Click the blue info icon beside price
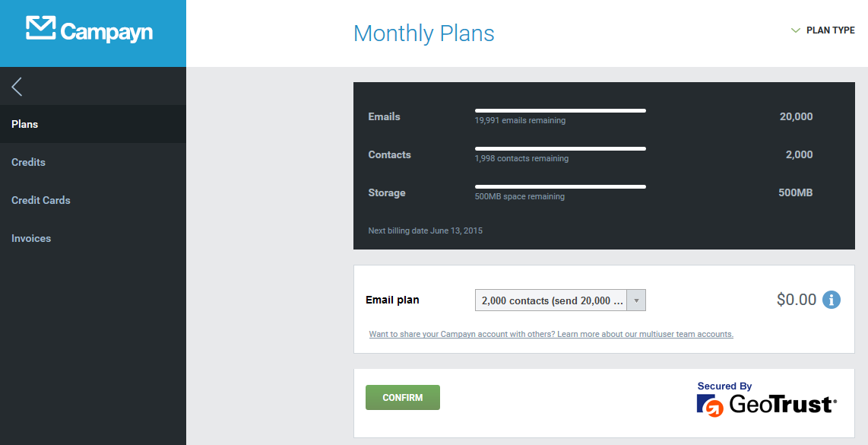This screenshot has height=445, width=868. (x=832, y=300)
